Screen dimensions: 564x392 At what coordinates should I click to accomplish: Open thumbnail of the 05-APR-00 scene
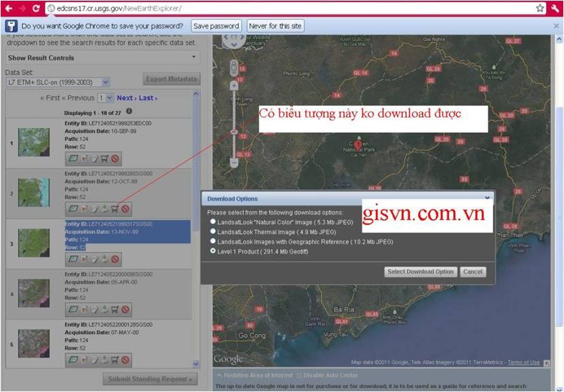point(34,293)
